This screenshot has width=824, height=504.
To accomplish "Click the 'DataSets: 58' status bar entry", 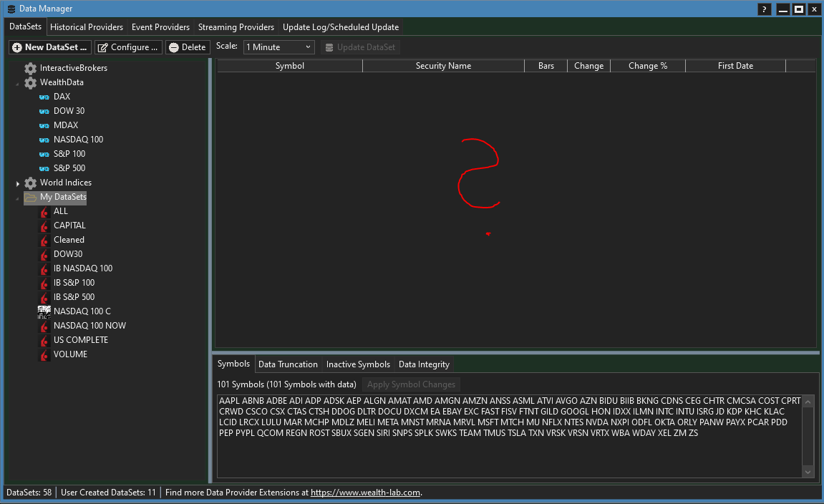I will pyautogui.click(x=29, y=493).
